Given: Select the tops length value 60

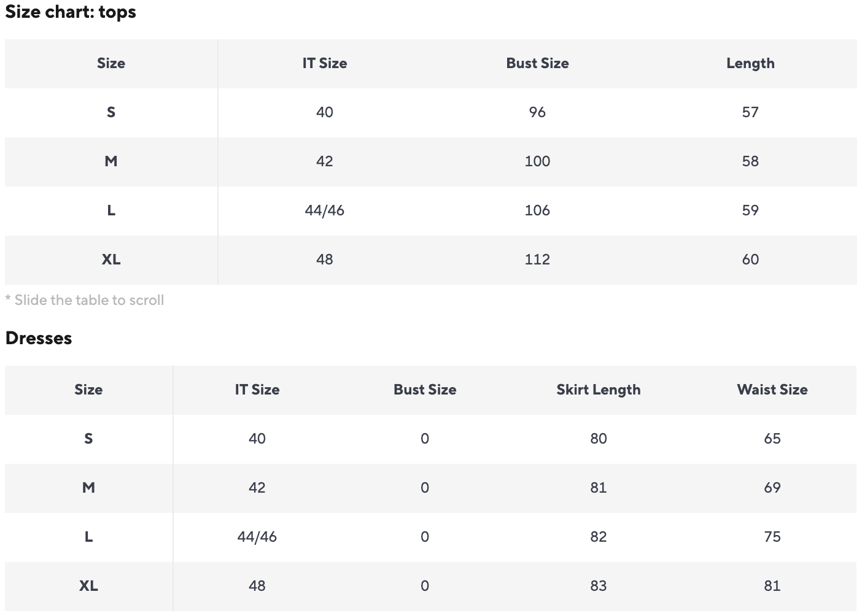Looking at the screenshot, I should coord(750,260).
